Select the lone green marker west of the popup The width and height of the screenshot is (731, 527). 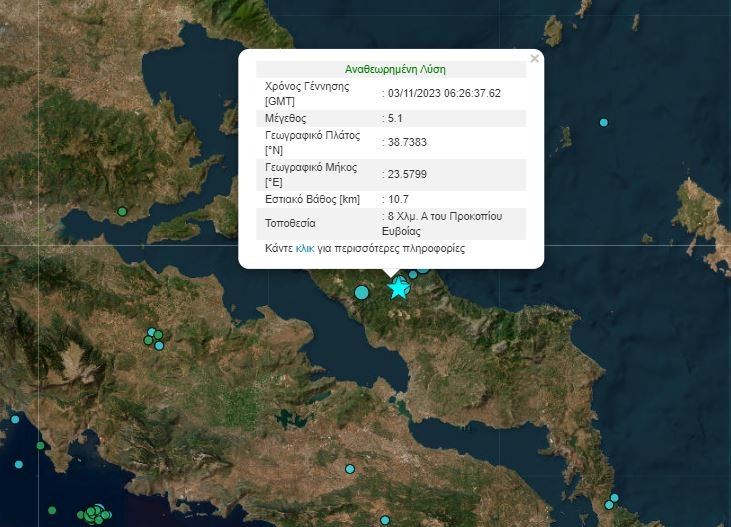122,211
